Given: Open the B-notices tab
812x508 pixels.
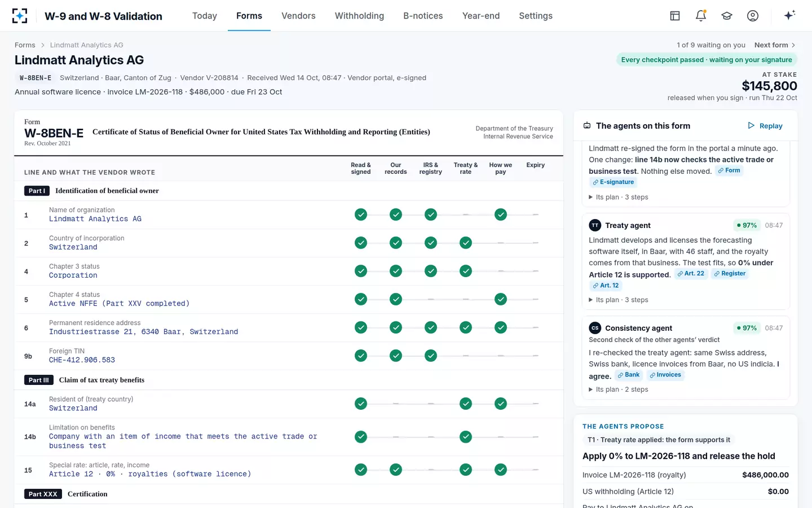Looking at the screenshot, I should point(423,16).
